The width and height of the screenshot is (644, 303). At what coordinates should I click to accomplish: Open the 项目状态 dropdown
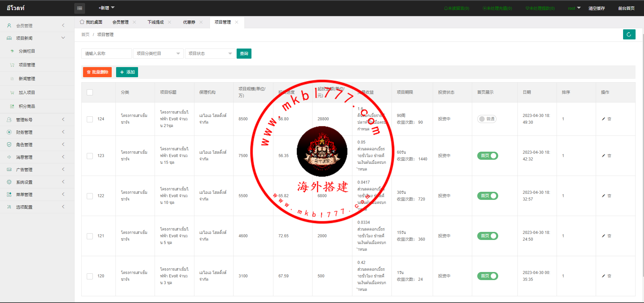[x=210, y=54]
